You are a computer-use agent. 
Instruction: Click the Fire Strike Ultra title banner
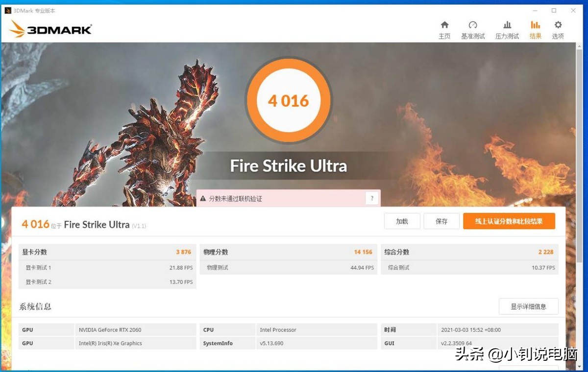(289, 166)
